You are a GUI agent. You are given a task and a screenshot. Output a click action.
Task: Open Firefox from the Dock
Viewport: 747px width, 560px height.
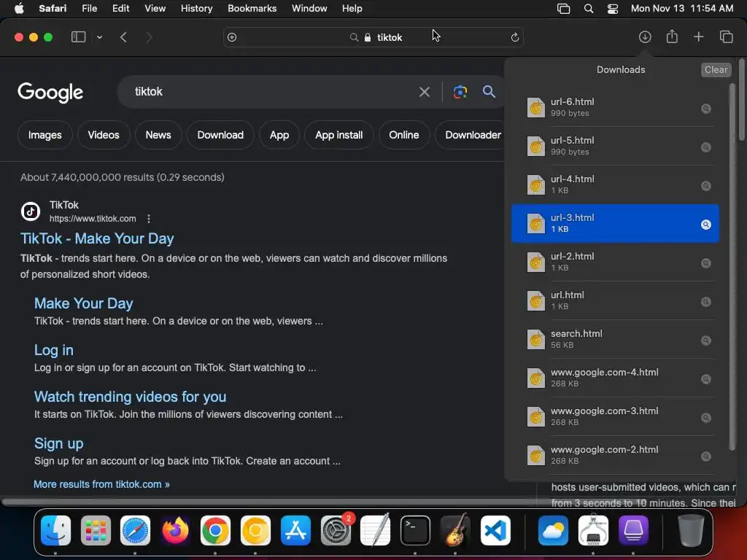pos(175,531)
